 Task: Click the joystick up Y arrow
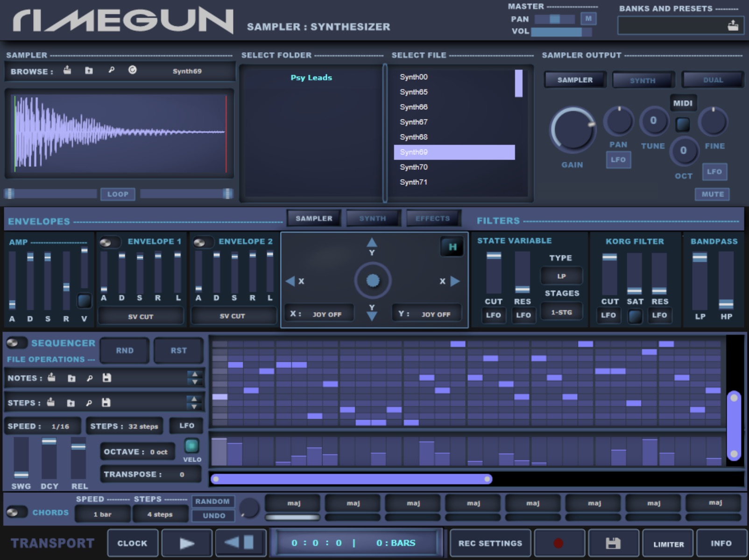372,242
